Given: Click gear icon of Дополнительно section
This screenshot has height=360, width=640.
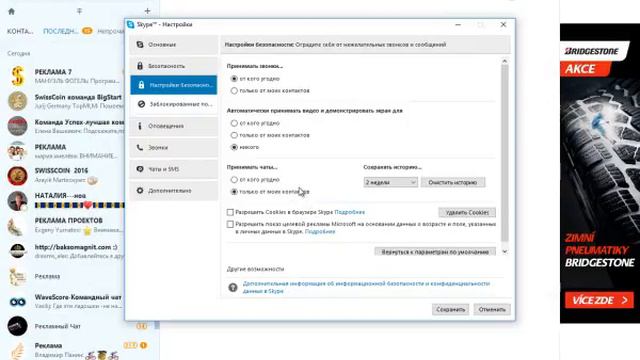Looking at the screenshot, I should [140, 191].
